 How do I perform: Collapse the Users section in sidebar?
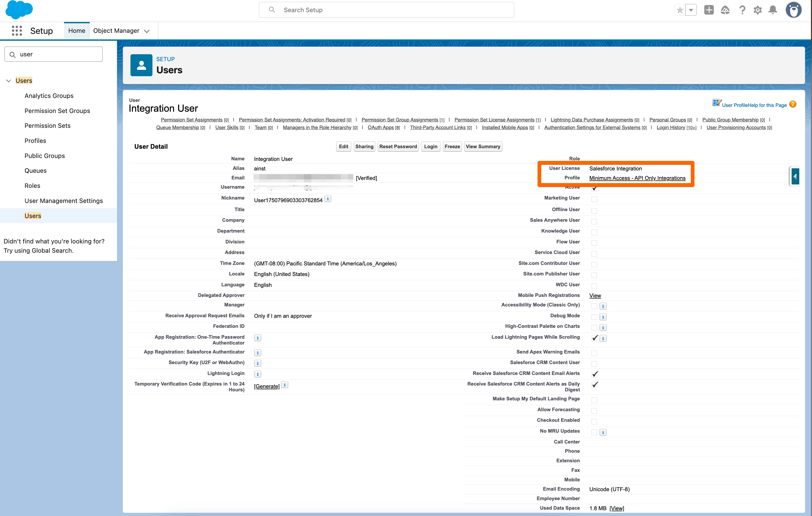(9, 80)
